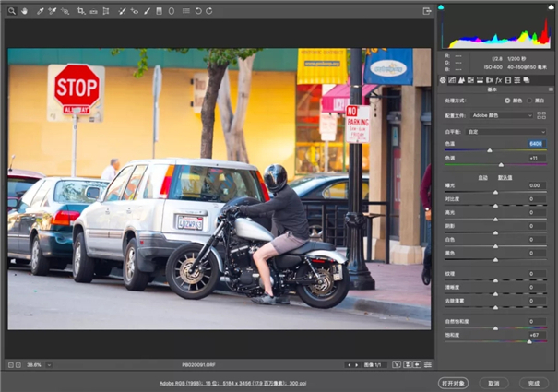The height and width of the screenshot is (392, 558).
Task: Select the Zoom tool in the toolbar
Action: (x=11, y=11)
